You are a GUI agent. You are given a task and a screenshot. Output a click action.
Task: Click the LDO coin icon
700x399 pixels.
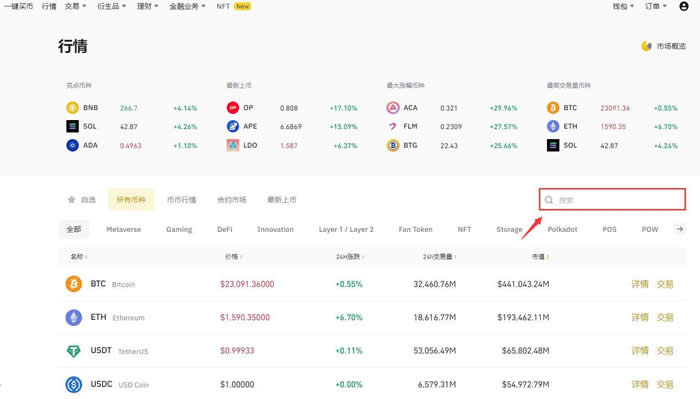[x=233, y=145]
